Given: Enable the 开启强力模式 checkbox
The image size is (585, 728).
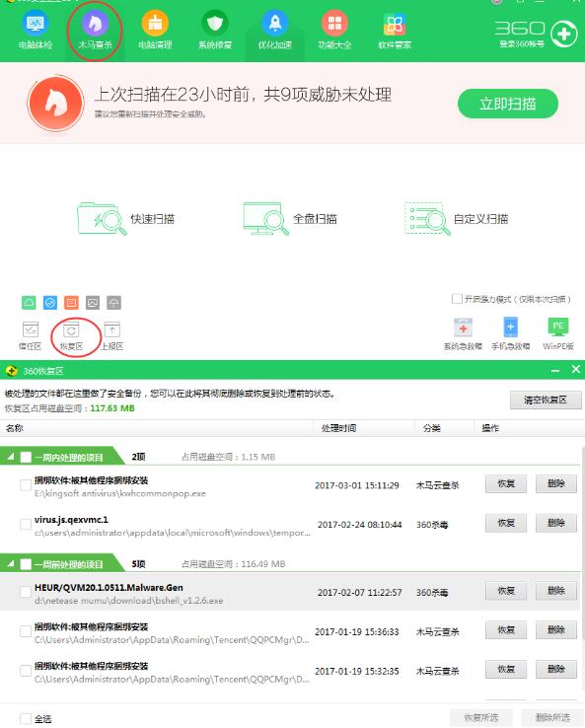Looking at the screenshot, I should click(x=457, y=299).
